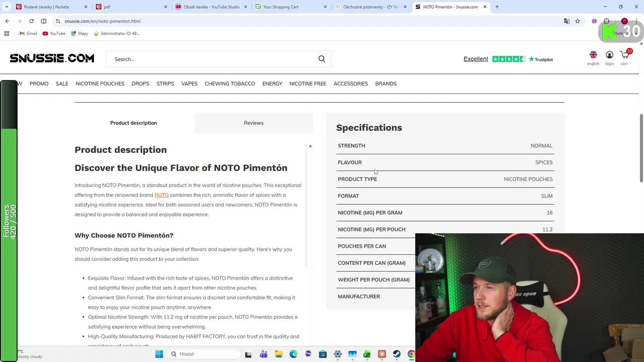Open the purple extension icon in toolbar
This screenshot has width=644, height=362.
[x=594, y=21]
